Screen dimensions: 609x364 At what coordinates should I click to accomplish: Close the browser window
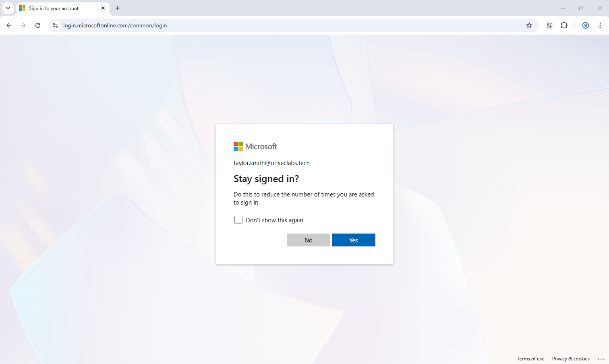(x=600, y=8)
